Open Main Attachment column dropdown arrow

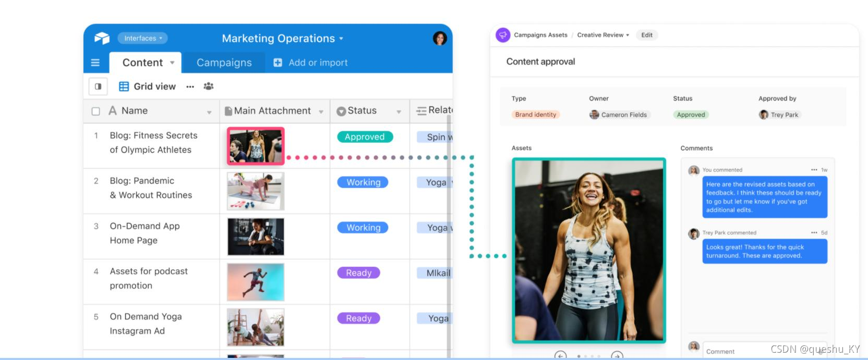point(321,112)
